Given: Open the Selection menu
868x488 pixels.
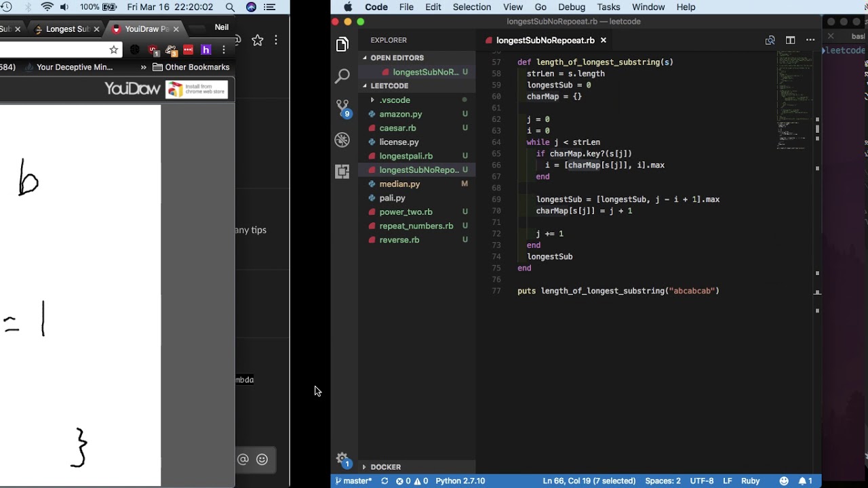Looking at the screenshot, I should (471, 7).
